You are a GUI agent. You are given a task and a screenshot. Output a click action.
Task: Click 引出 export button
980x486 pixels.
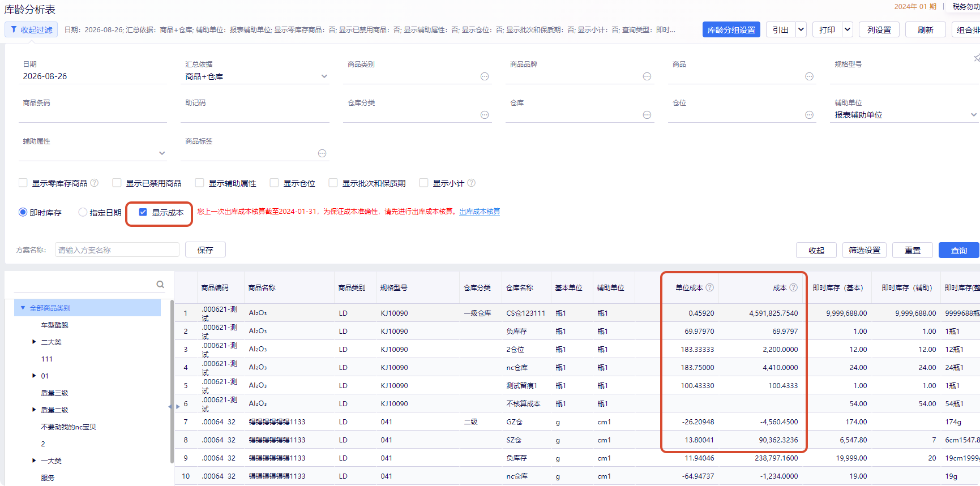click(781, 29)
